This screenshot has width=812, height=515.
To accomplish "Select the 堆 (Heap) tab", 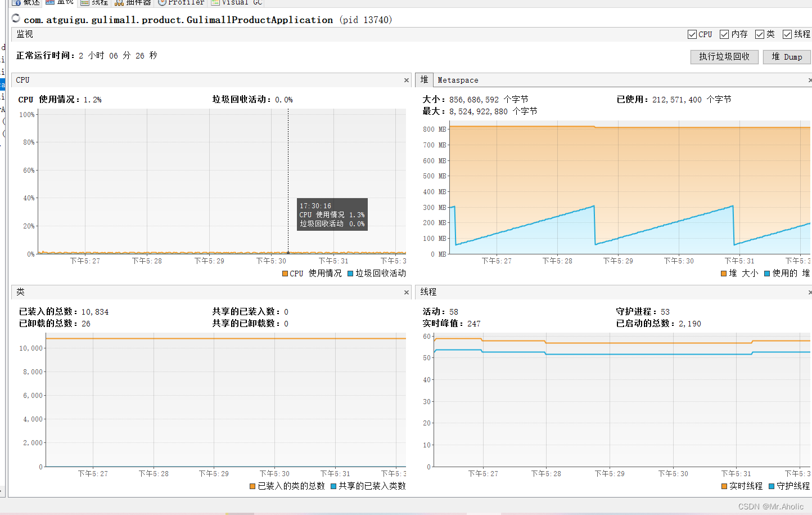I will click(424, 80).
